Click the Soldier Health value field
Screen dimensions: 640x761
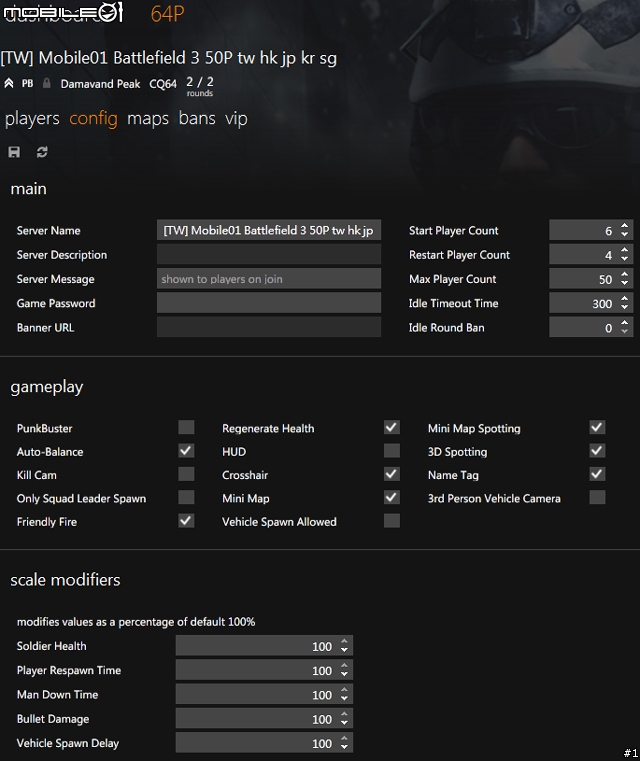(264, 646)
